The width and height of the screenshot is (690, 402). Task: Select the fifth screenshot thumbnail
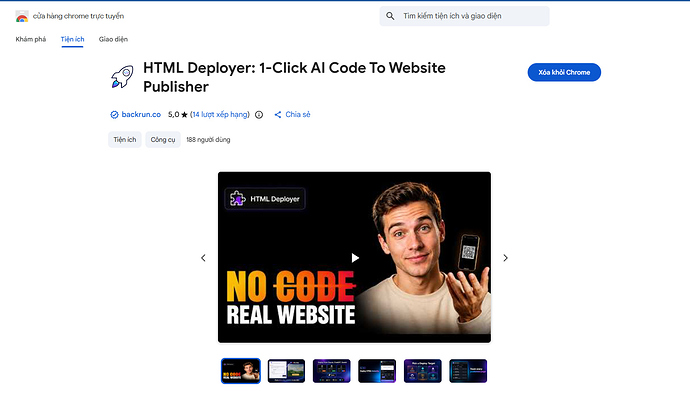(423, 371)
